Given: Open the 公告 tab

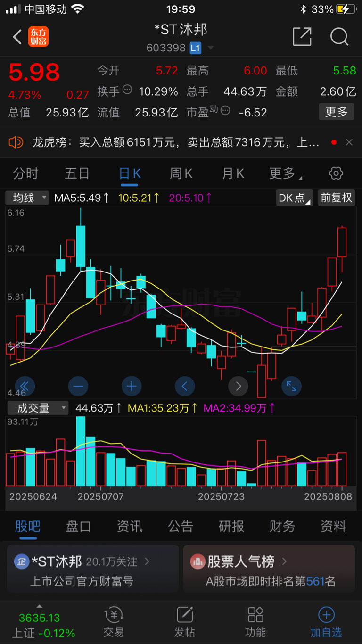Looking at the screenshot, I should point(181,526).
